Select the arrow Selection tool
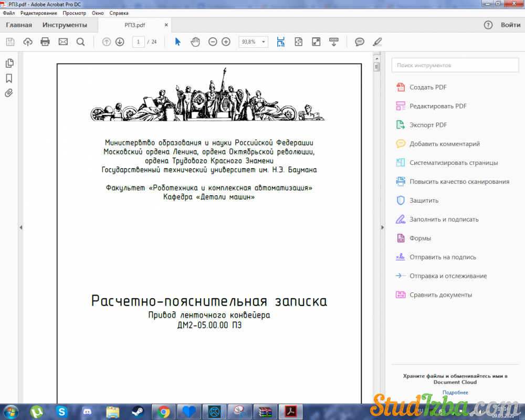This screenshot has height=420, width=525. click(x=177, y=42)
